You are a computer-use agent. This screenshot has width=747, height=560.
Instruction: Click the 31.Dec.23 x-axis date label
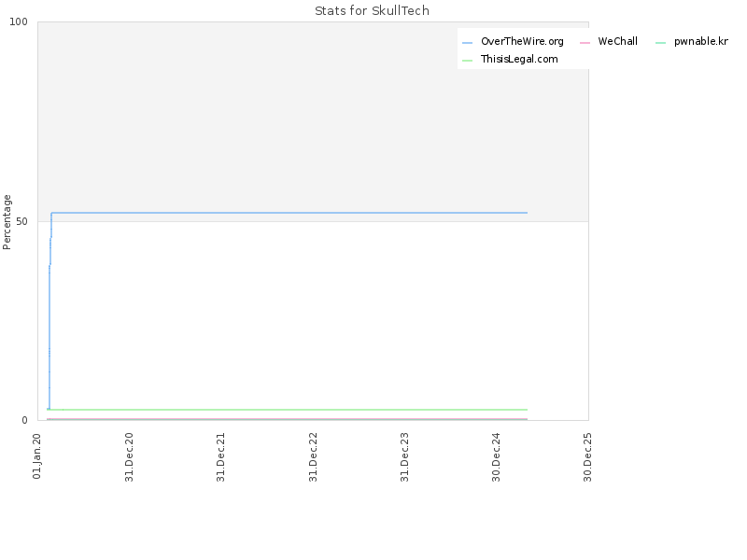coord(404,457)
